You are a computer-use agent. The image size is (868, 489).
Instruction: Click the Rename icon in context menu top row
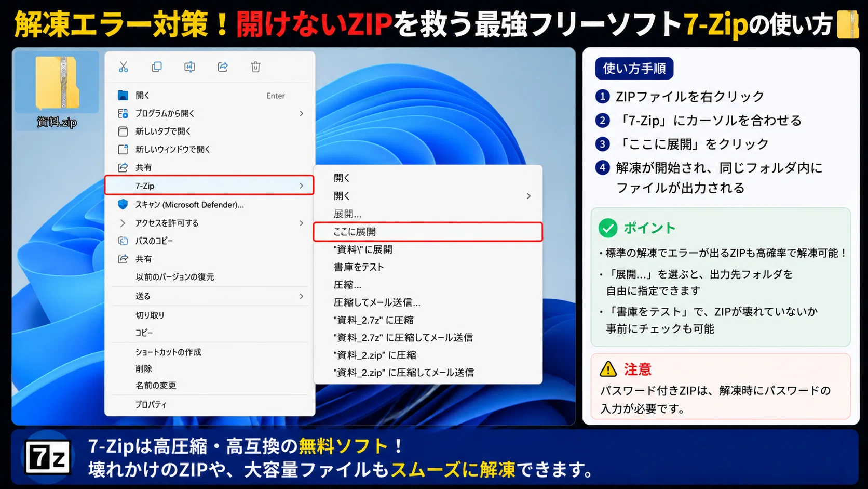tap(189, 67)
